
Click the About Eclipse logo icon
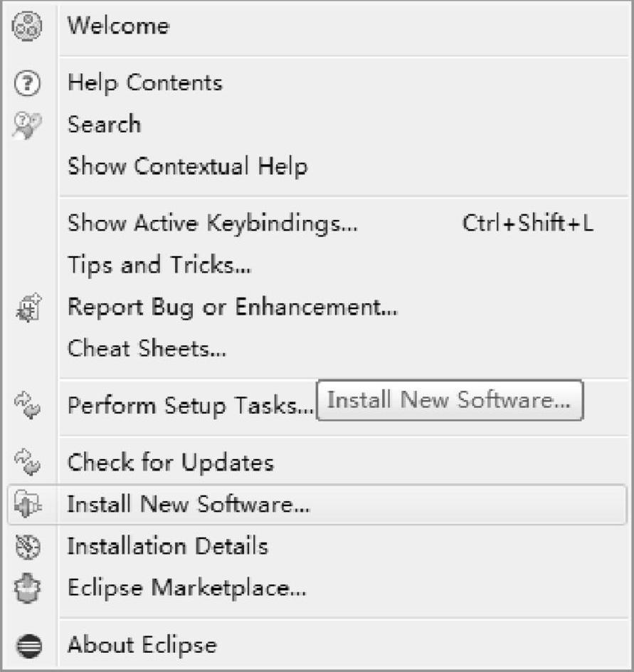(x=29, y=646)
